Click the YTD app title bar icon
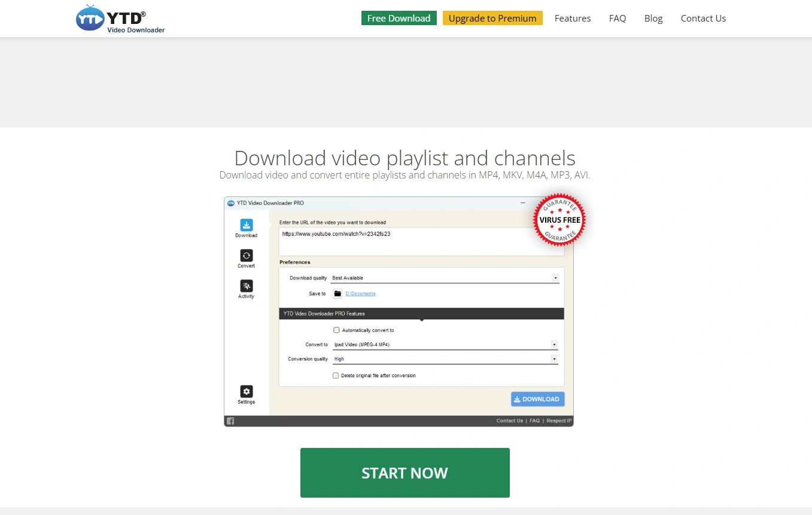Screen dimensions: 812x515 coord(231,203)
